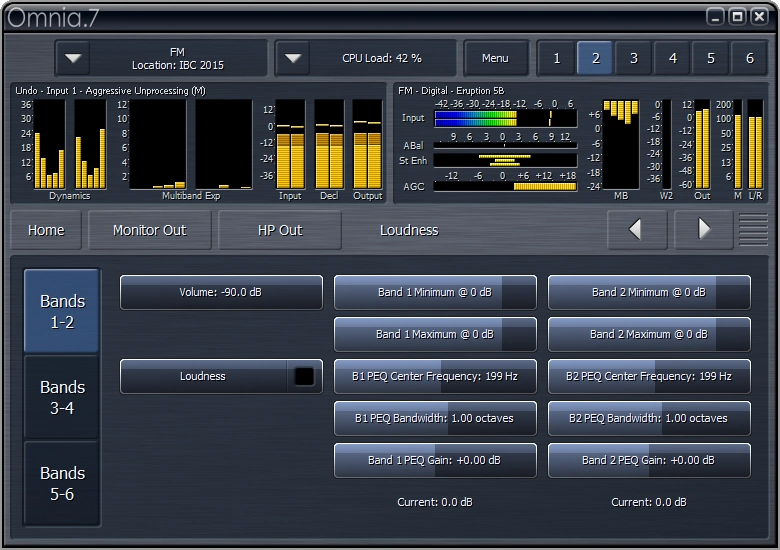This screenshot has height=550, width=780.
Task: Open the HP Out breadcrumb
Action: point(280,230)
